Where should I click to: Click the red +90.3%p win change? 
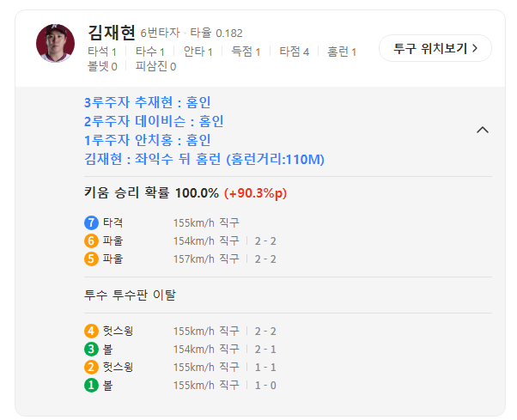coord(256,193)
